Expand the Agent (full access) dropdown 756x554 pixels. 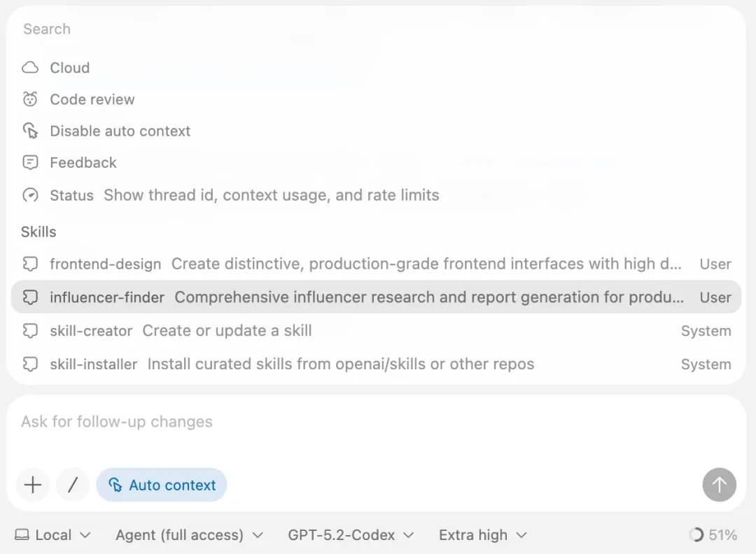(189, 535)
